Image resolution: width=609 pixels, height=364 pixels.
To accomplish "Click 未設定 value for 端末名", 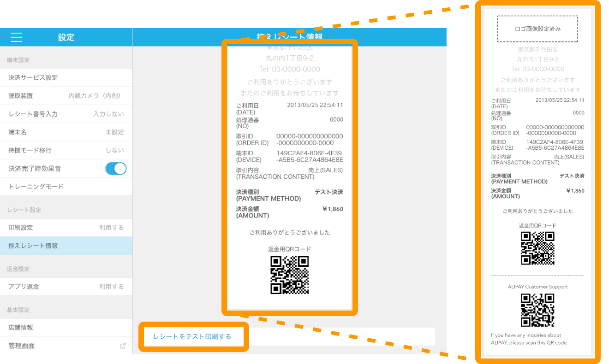I will pos(115,132).
